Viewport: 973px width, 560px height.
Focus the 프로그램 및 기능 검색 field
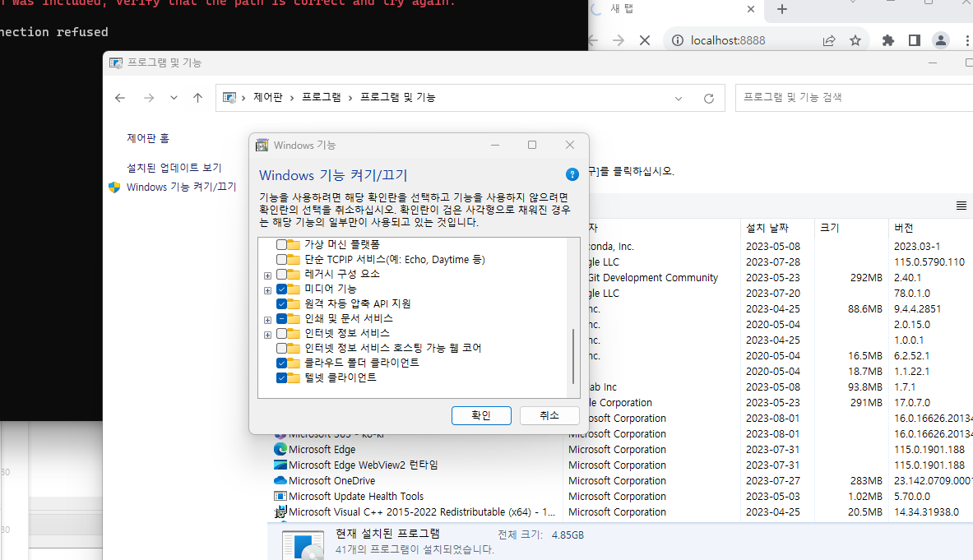click(854, 97)
